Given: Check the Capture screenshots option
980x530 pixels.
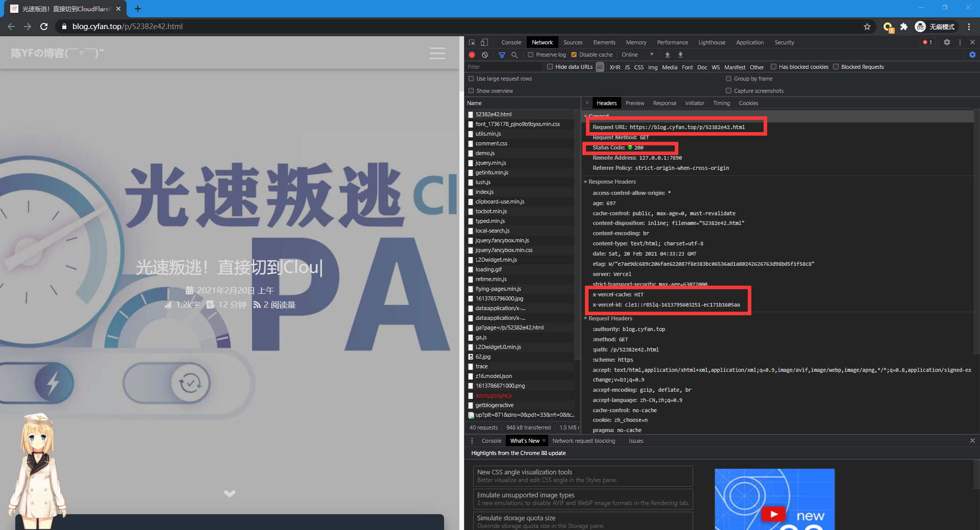Looking at the screenshot, I should (x=729, y=91).
